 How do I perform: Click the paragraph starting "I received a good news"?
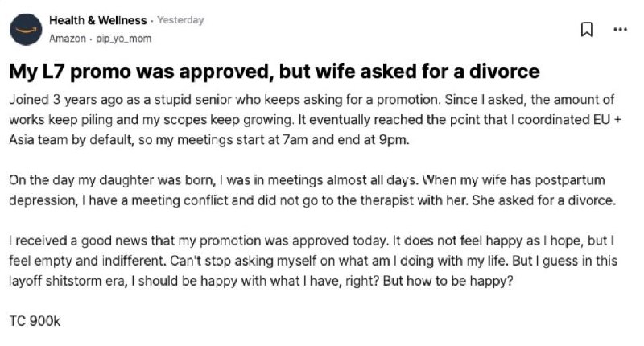313,261
